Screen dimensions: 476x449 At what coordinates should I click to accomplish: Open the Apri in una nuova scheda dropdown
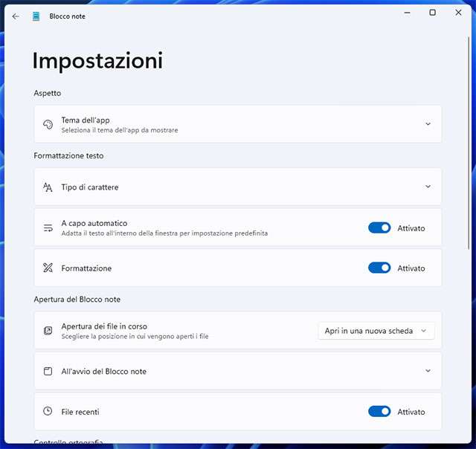click(x=376, y=331)
